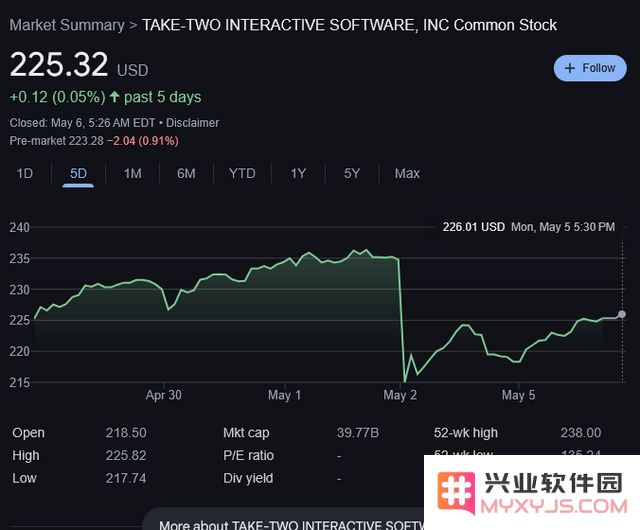Click the May 2 axis label
640x530 pixels.
tap(400, 395)
